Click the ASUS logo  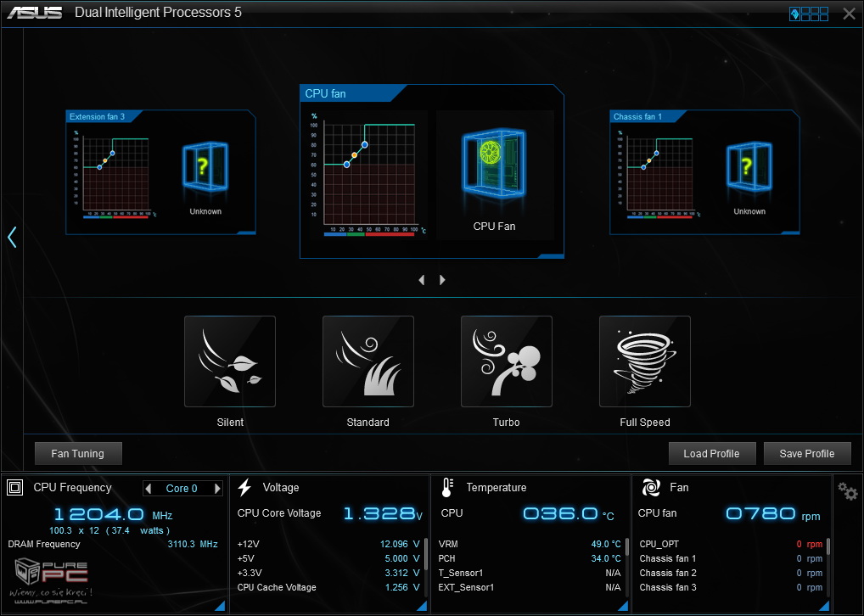tap(35, 13)
